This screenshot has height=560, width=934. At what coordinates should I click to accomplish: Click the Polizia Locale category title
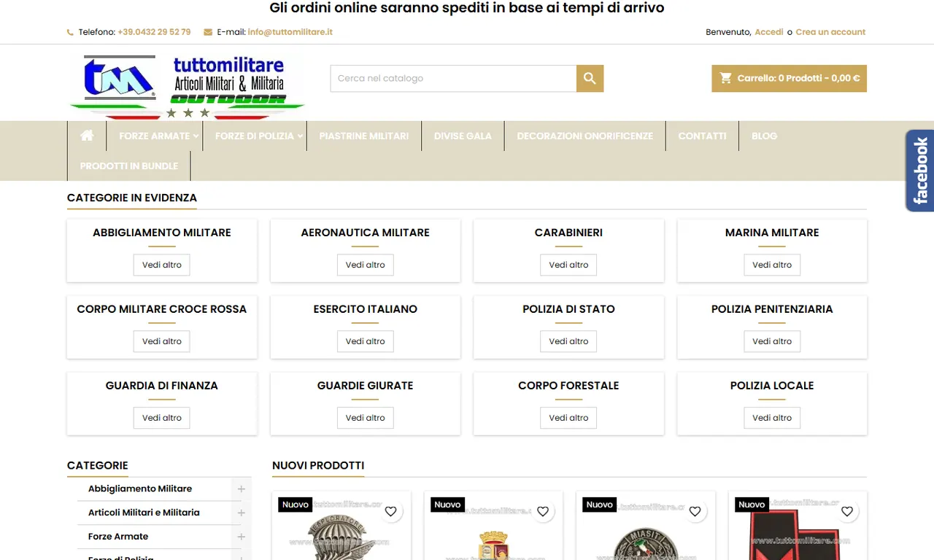tap(772, 386)
